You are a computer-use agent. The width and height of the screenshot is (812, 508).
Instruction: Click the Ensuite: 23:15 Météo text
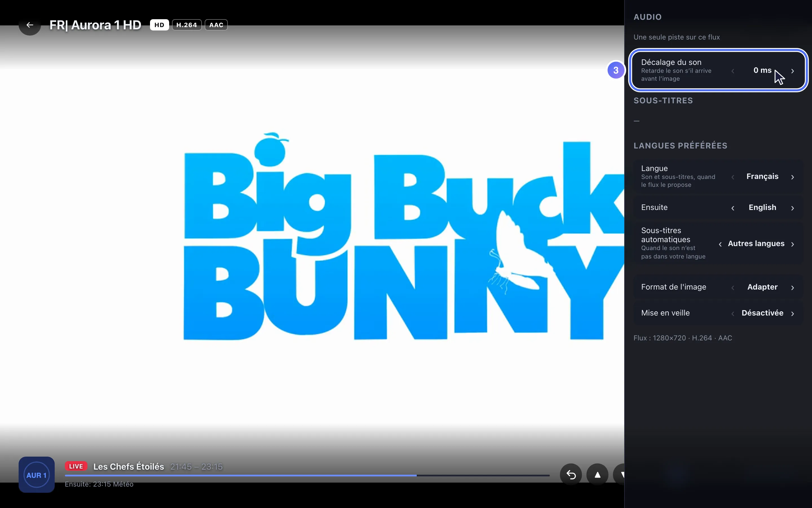[x=99, y=484]
